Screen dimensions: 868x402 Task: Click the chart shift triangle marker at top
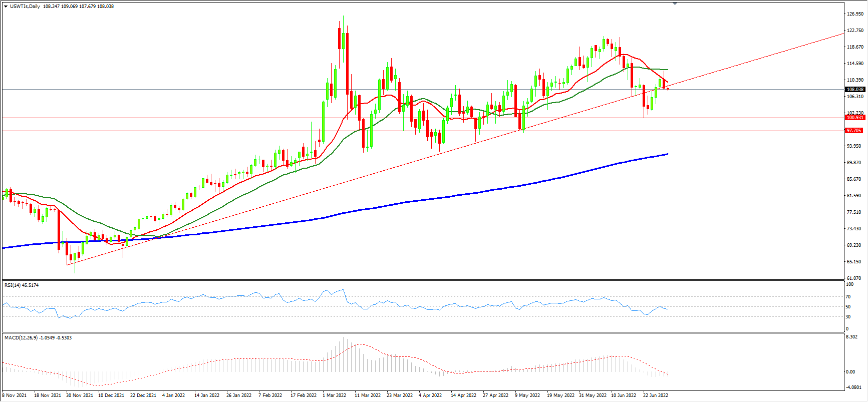pyautogui.click(x=675, y=4)
